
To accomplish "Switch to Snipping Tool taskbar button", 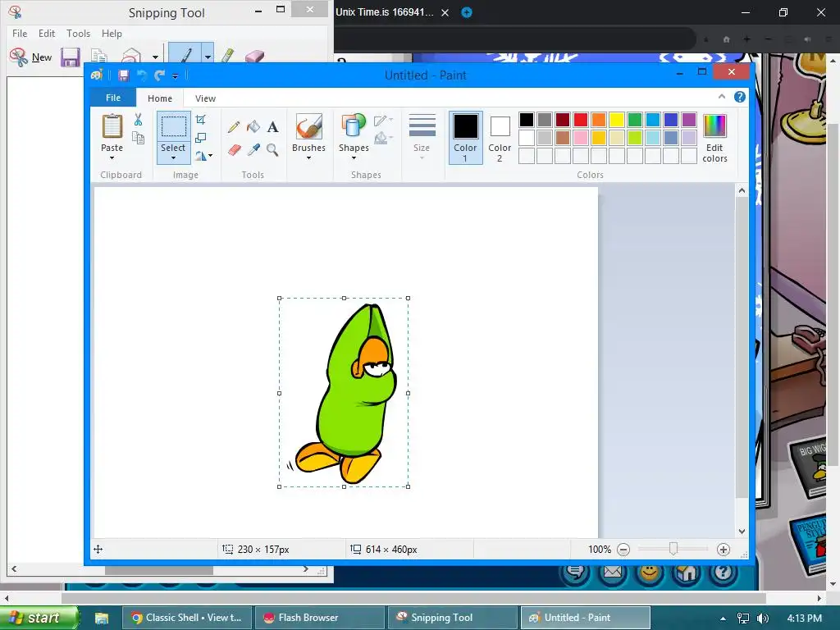I will [x=452, y=618].
